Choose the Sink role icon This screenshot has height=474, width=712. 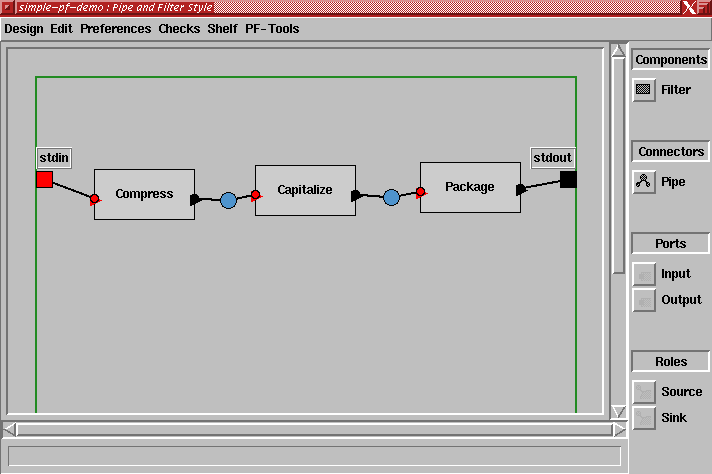point(645,418)
